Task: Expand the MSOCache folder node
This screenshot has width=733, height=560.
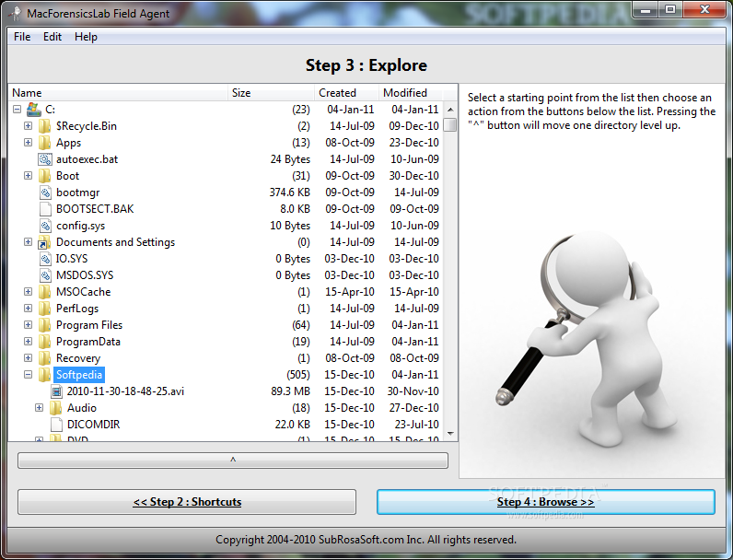Action: (x=28, y=292)
